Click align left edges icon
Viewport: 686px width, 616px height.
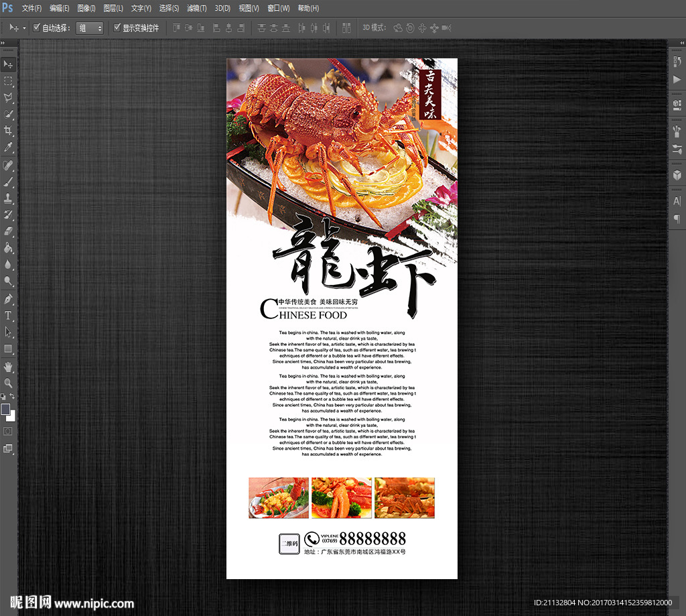pyautogui.click(x=216, y=28)
